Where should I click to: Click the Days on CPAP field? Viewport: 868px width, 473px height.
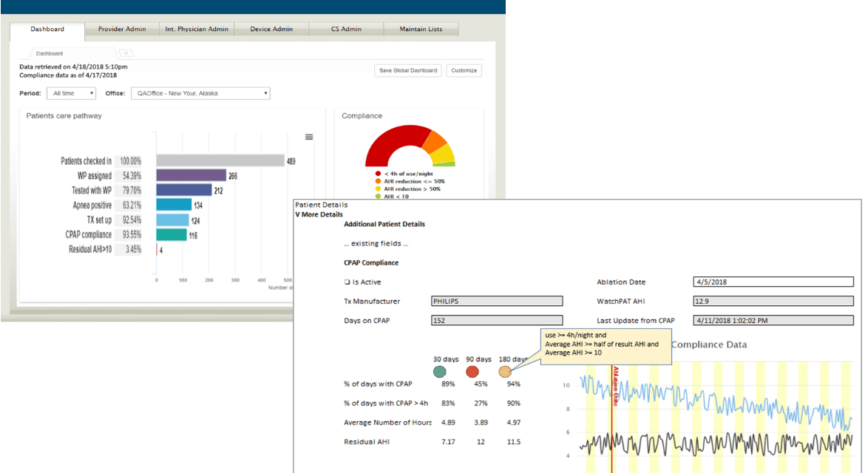(497, 321)
